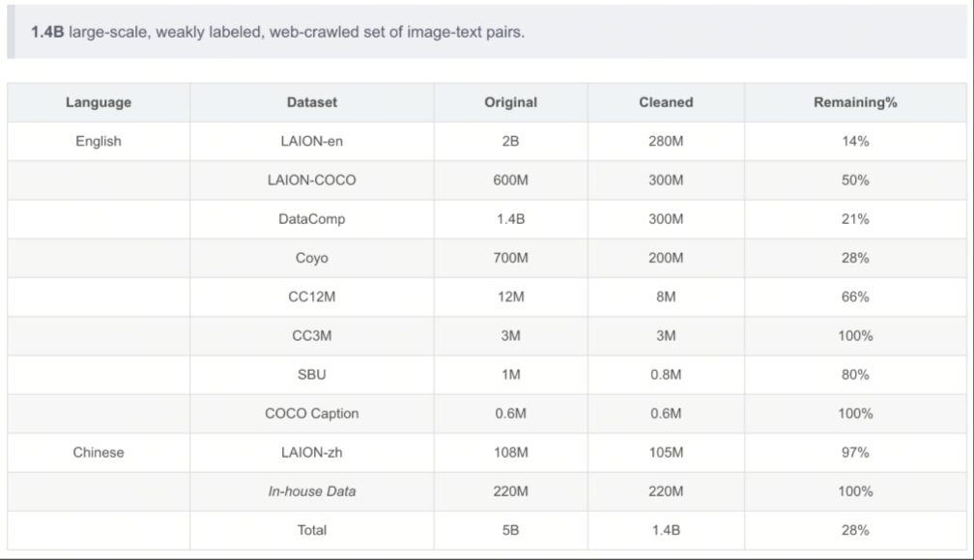Viewport: 974px width, 560px height.
Task: Click the English language cell
Action: (99, 142)
